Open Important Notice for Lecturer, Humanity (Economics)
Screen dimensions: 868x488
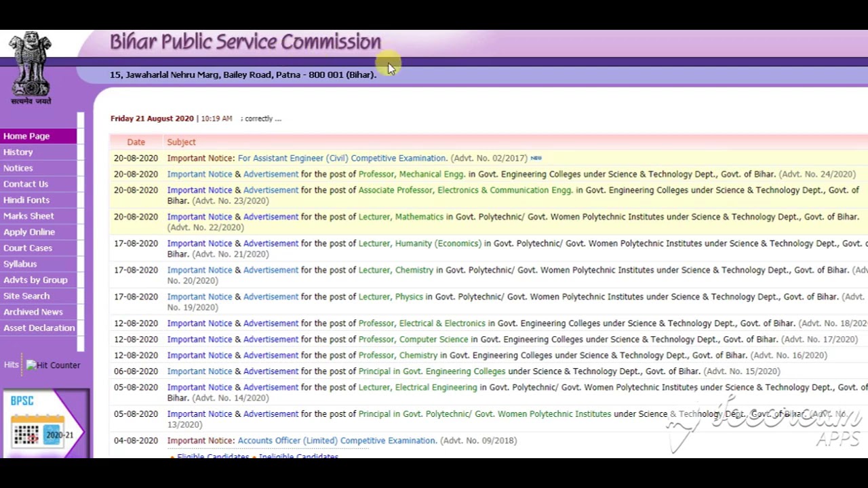(199, 243)
